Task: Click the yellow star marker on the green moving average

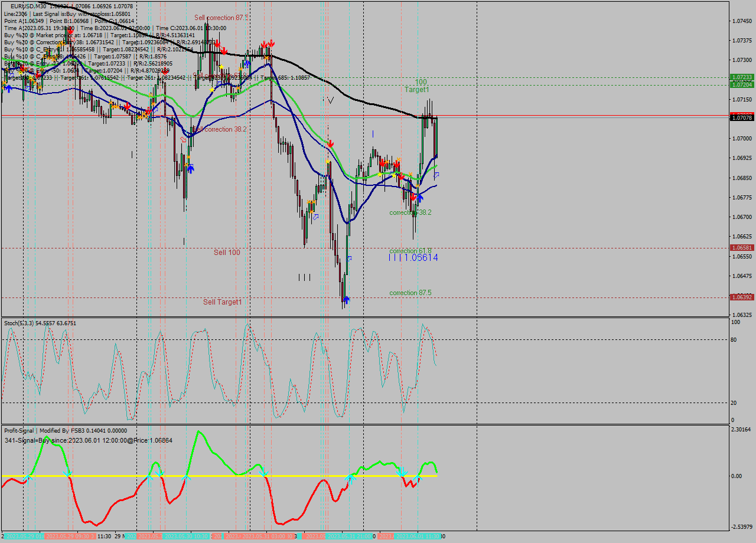Action: [x=379, y=174]
